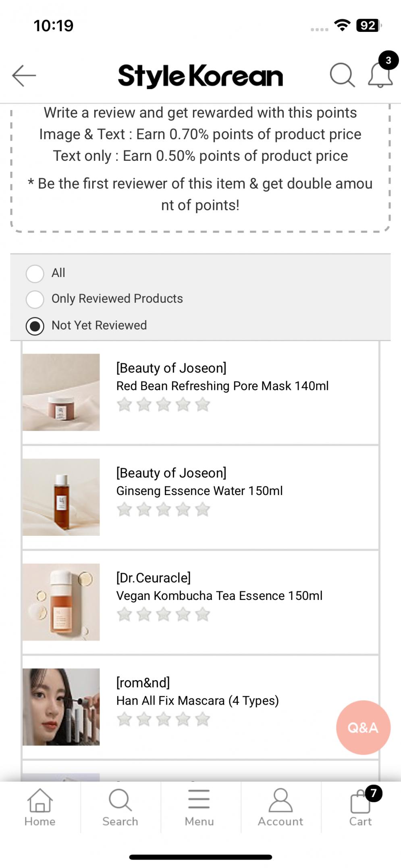The width and height of the screenshot is (401, 868).
Task: Open Red Bean Refreshing Pore Mask thumbnail
Action: (61, 392)
